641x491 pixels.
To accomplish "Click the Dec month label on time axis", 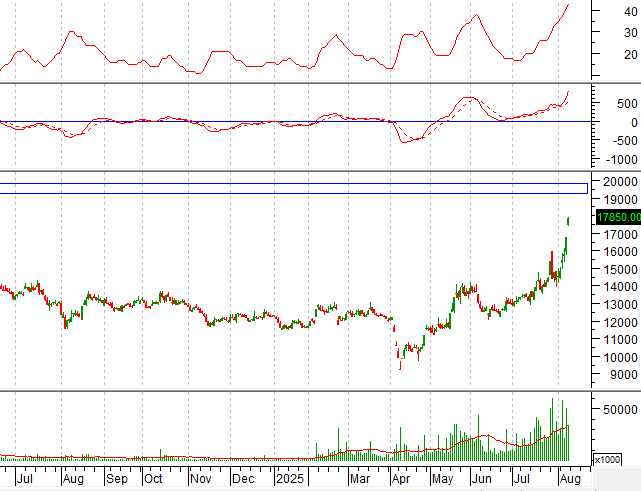I will 243,479.
